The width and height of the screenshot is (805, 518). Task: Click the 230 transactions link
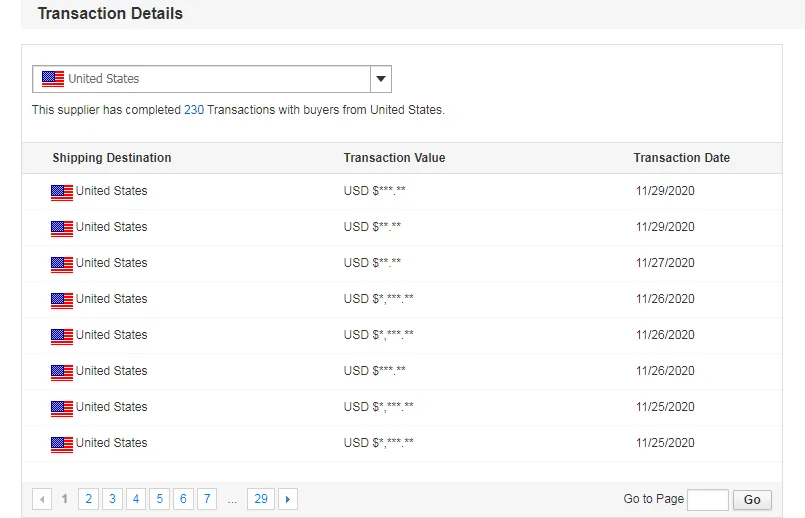[x=193, y=110]
